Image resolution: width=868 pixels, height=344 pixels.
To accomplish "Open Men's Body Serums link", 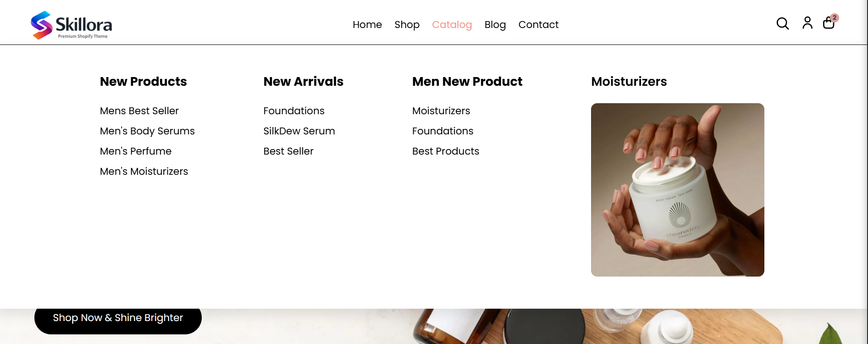I will pyautogui.click(x=147, y=131).
